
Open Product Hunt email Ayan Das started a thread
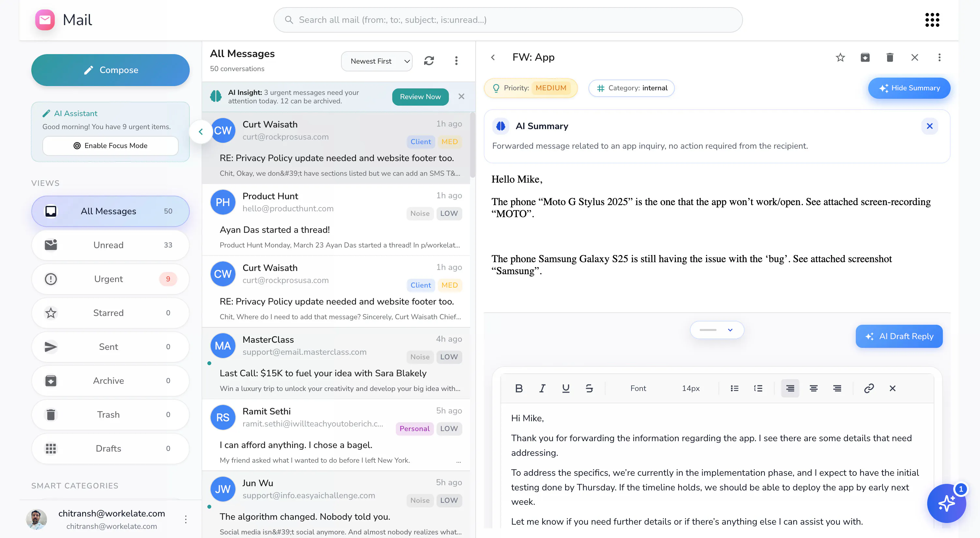pos(336,220)
